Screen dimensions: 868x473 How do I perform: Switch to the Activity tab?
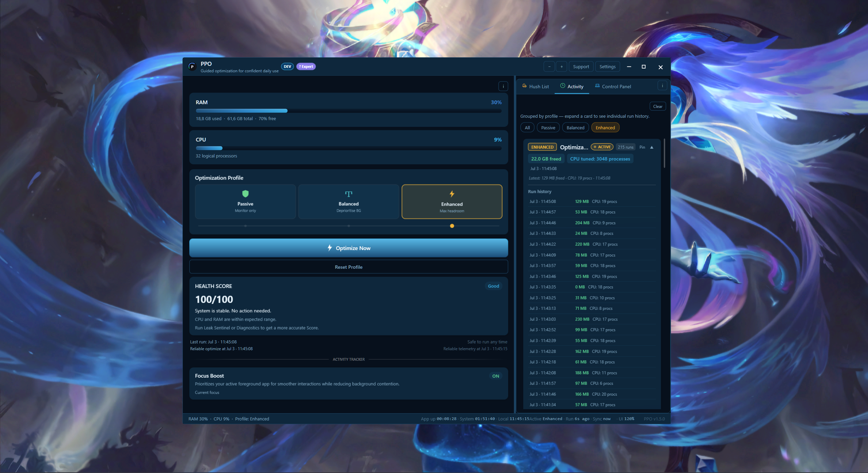572,87
